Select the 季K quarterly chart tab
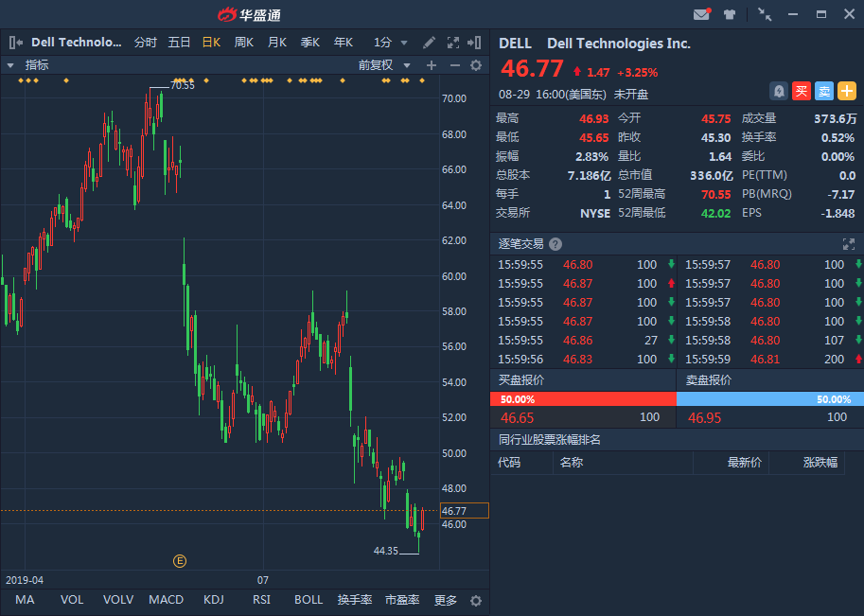Screen dimensions: 864x616 309,43
